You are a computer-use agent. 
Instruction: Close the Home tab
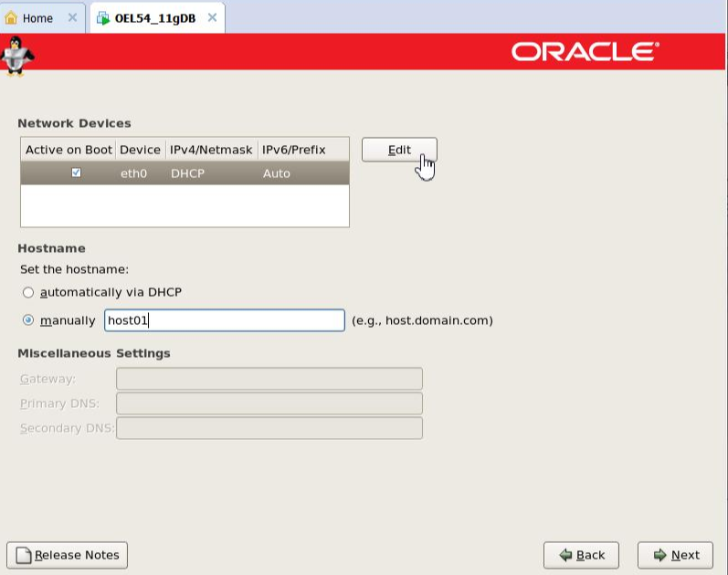coord(72,17)
